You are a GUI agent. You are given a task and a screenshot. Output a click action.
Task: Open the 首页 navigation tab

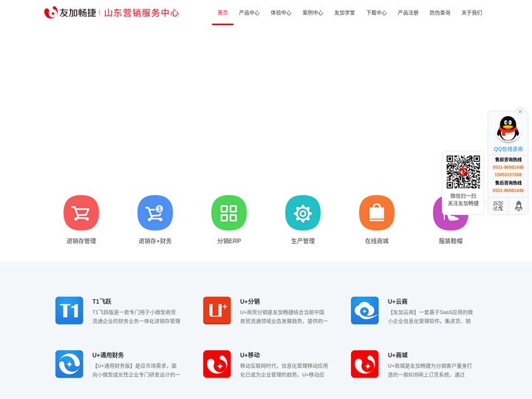(x=222, y=13)
